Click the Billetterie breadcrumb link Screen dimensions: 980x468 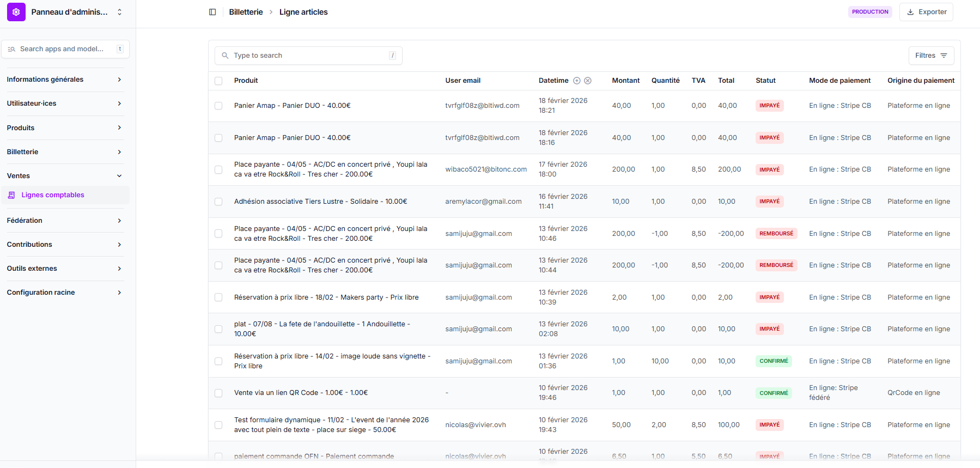pyautogui.click(x=246, y=12)
